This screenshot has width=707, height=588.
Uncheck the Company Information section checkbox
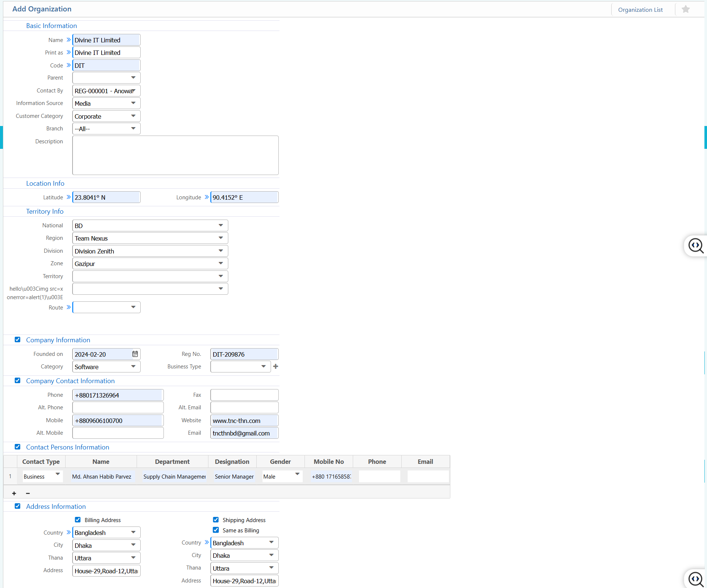pos(17,339)
